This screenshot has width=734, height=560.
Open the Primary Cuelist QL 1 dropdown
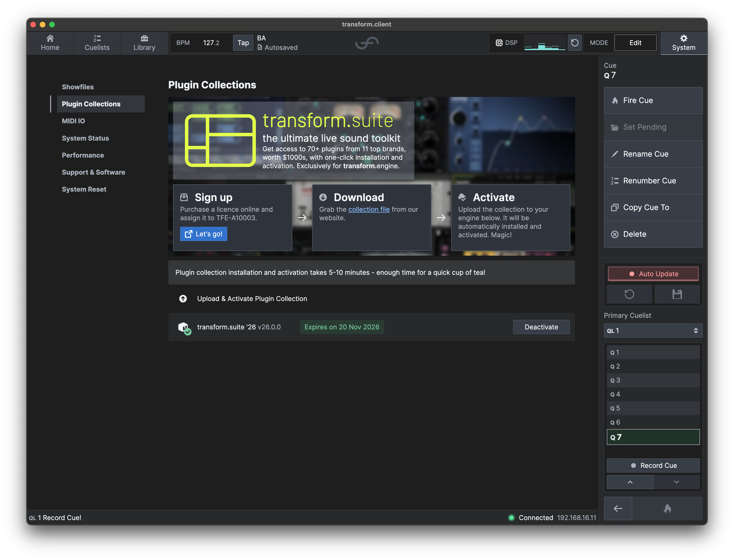653,330
